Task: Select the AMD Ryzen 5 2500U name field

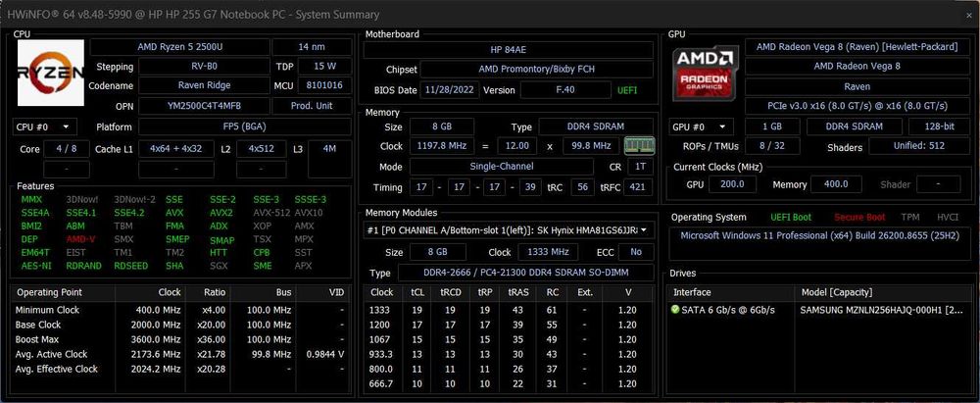Action: pyautogui.click(x=180, y=47)
